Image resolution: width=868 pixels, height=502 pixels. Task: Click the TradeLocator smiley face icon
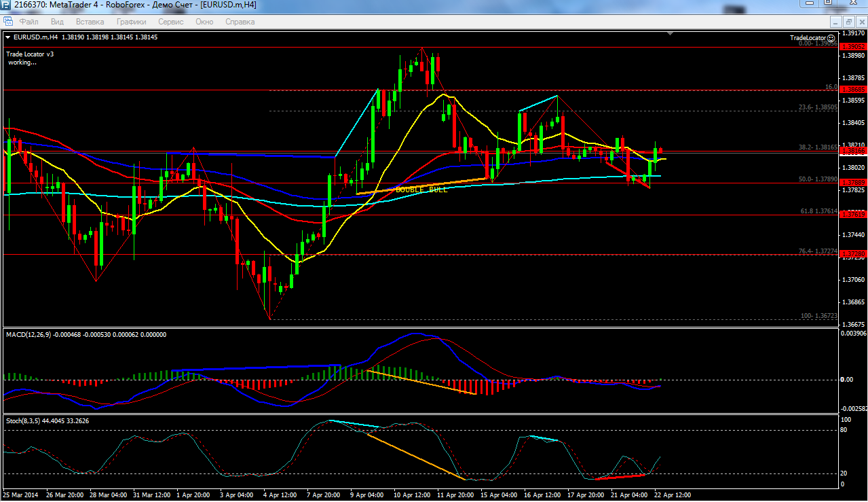[831, 38]
